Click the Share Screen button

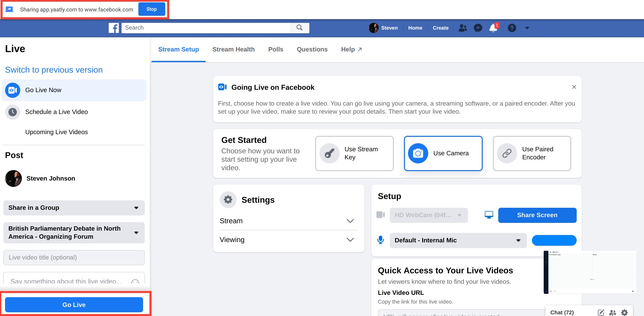tap(537, 215)
